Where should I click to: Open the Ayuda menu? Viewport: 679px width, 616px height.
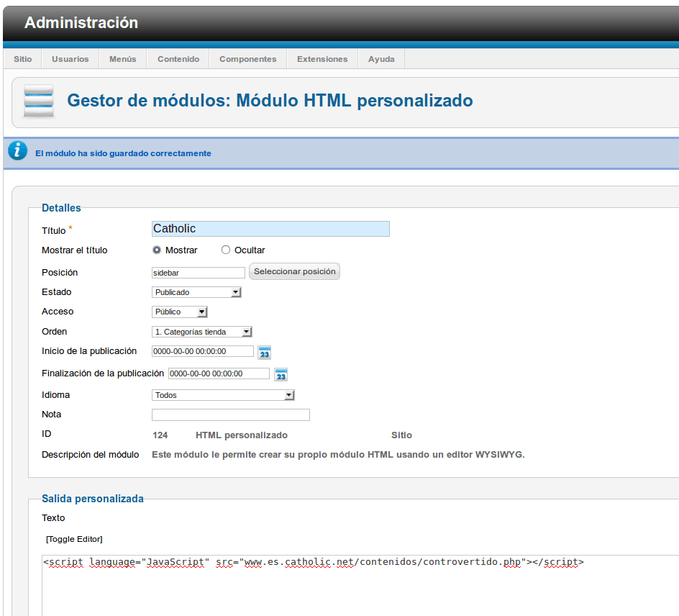[x=381, y=59]
